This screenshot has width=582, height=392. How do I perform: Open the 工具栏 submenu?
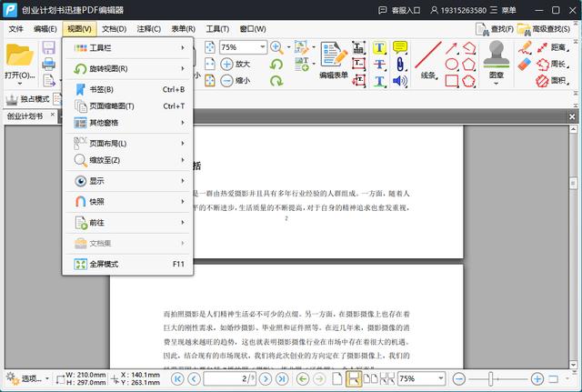[x=128, y=48]
